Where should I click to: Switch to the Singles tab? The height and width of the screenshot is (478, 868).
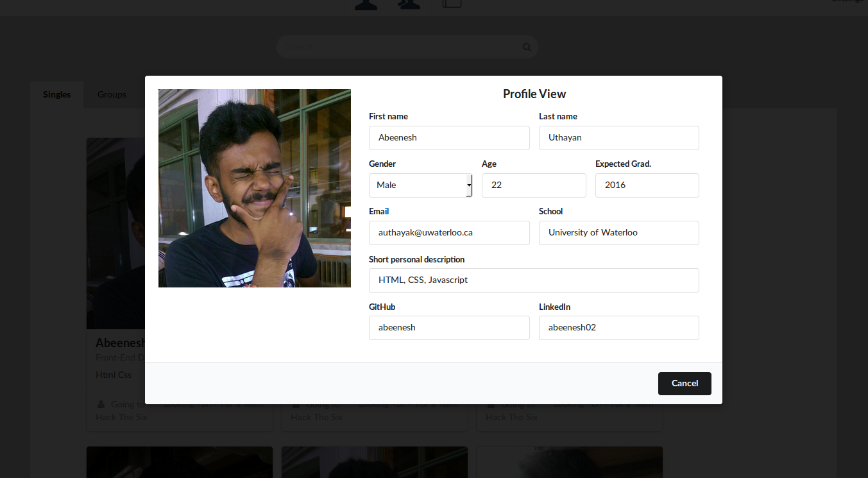coord(56,94)
